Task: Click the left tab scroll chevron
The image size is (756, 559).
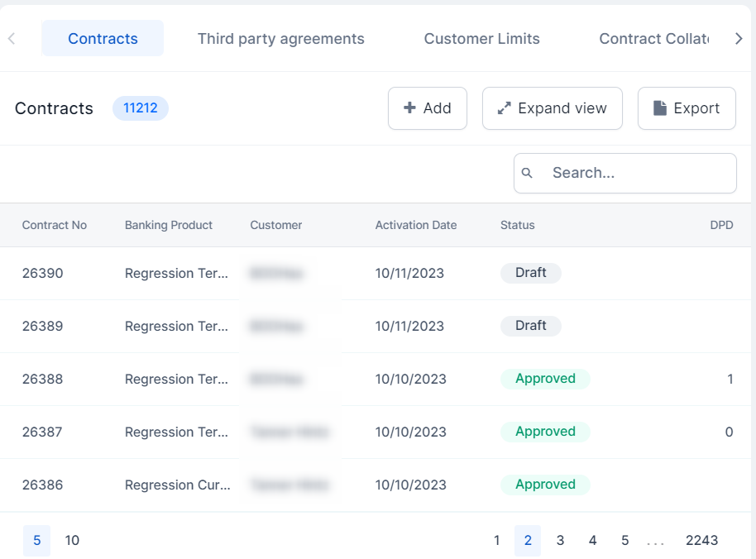Action: (x=12, y=39)
